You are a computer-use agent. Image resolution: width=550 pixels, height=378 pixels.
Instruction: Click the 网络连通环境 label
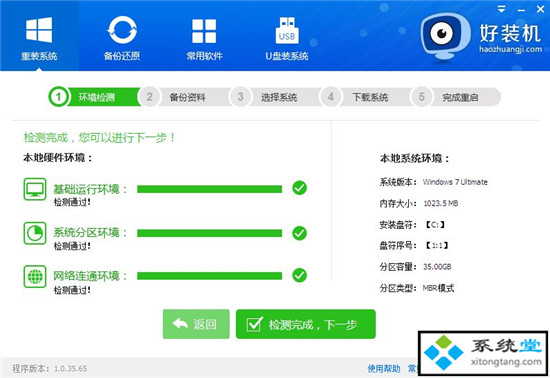pyautogui.click(x=90, y=276)
